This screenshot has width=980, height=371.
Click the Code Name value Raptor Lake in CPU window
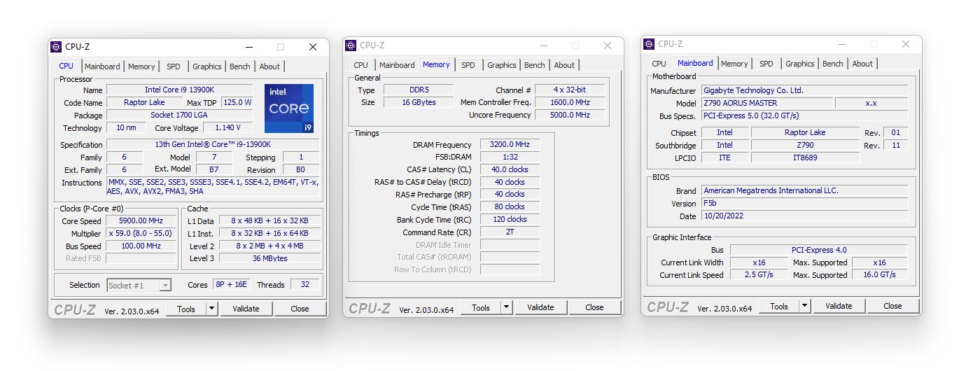coord(144,103)
